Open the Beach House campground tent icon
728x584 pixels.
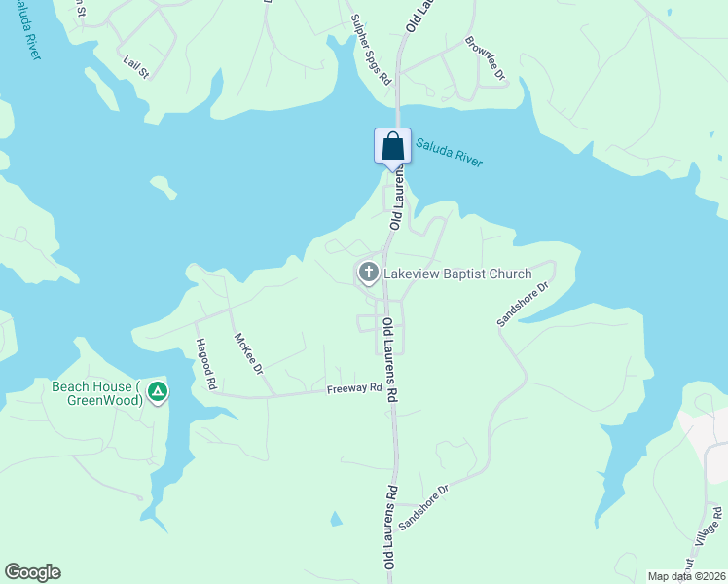click(158, 392)
